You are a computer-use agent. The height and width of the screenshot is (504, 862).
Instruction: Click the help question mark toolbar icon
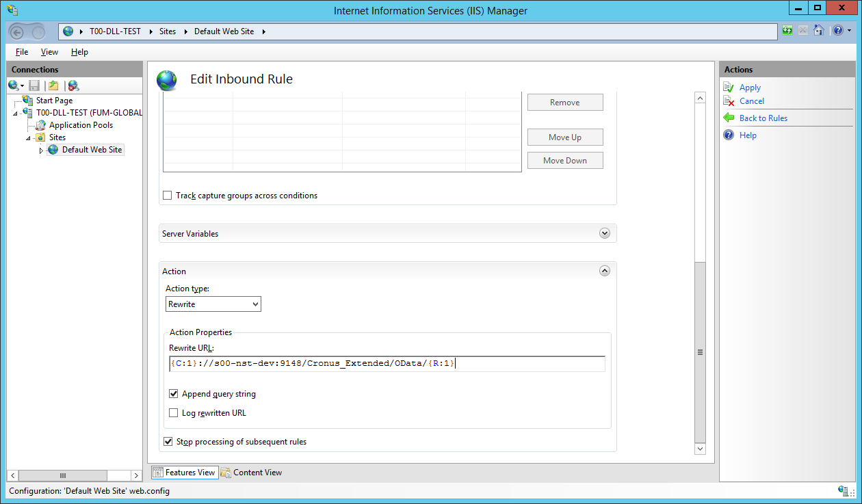837,31
